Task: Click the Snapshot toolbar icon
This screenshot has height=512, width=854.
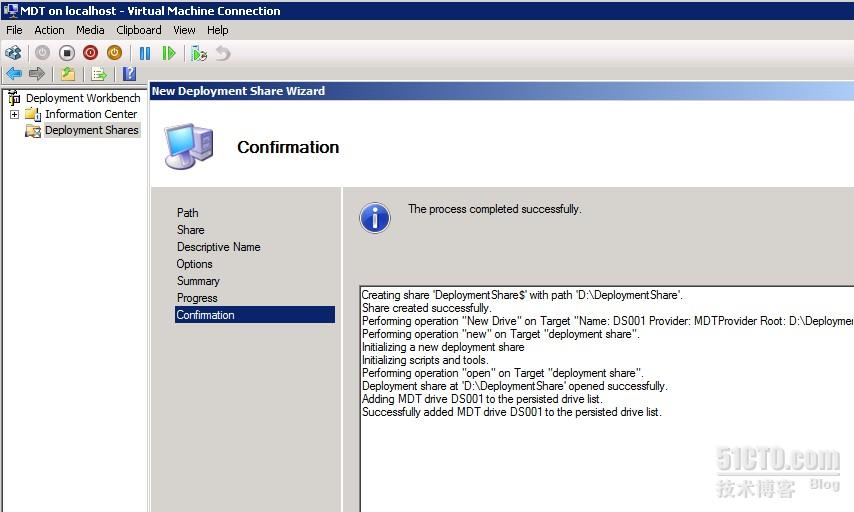Action: [x=199, y=53]
